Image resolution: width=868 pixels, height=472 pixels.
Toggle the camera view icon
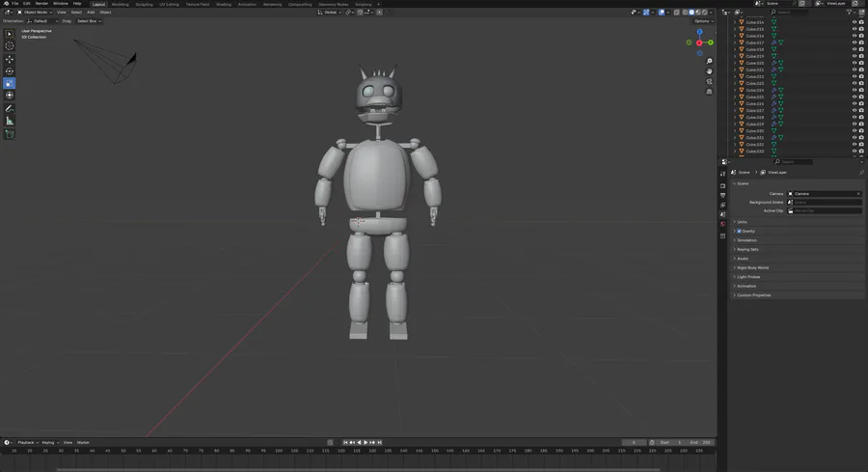click(x=709, y=81)
